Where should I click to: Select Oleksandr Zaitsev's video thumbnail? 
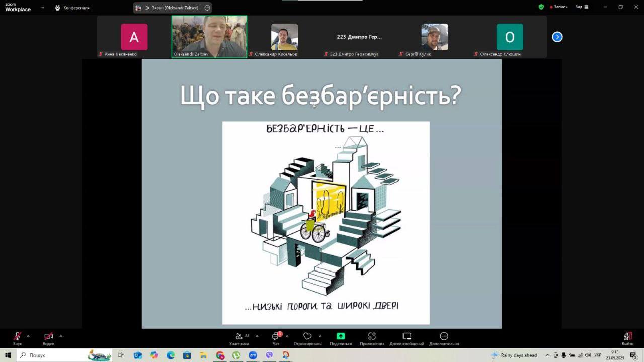[209, 37]
